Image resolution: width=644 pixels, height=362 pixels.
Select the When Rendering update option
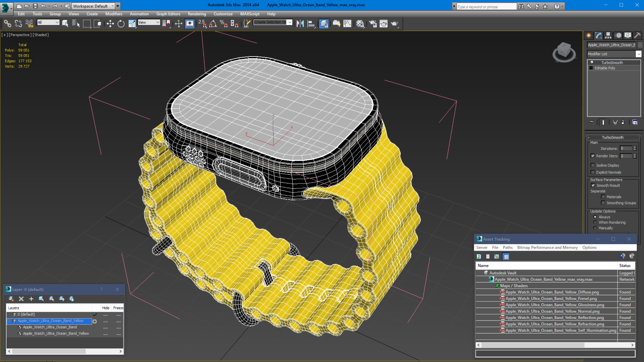pyautogui.click(x=595, y=222)
